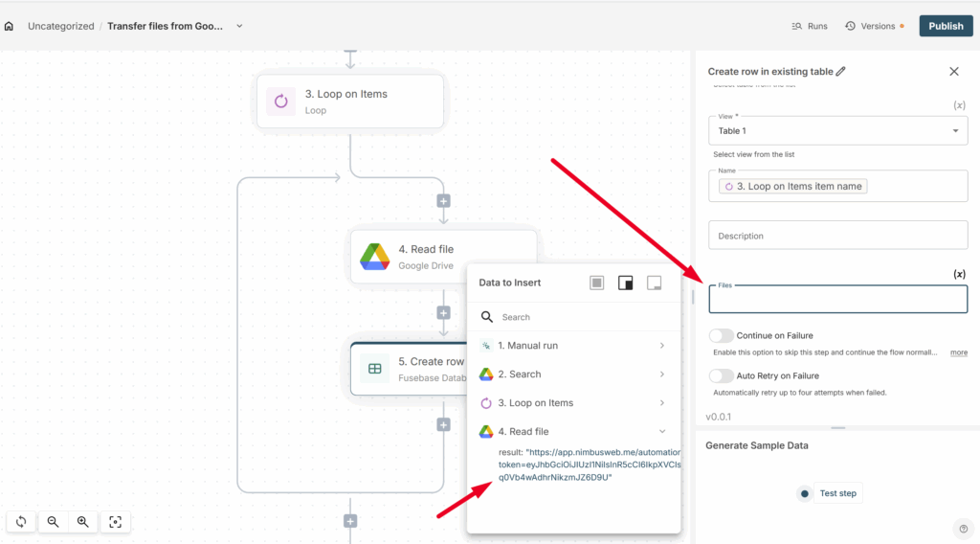This screenshot has width=980, height=544.
Task: Expand the flow title dropdown chevron
Action: coord(239,26)
